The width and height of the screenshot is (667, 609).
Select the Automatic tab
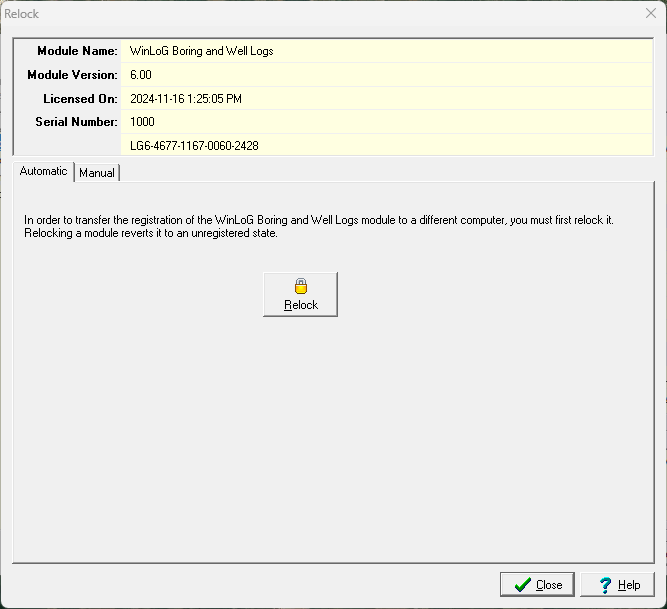coord(43,171)
